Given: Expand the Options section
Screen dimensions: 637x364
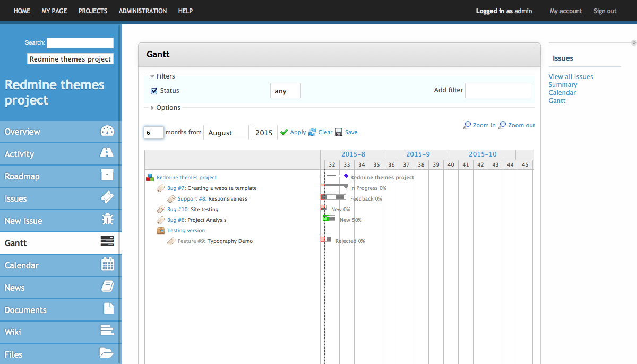Looking at the screenshot, I should point(166,108).
